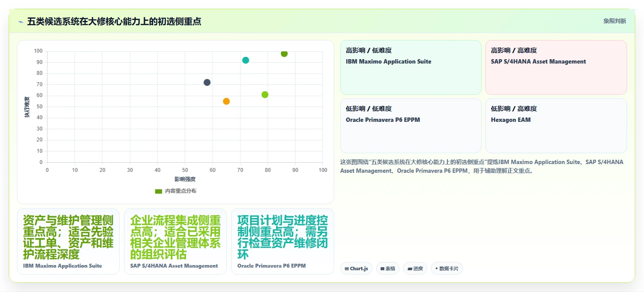Click the light green point near 61
The width and height of the screenshot is (644, 292).
(x=265, y=95)
